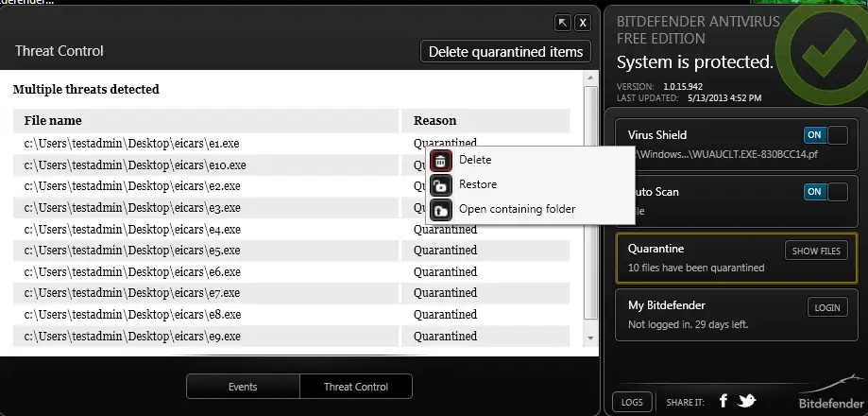Viewport: 868px width, 416px height.
Task: Click the Delete trash can icon
Action: [441, 161]
